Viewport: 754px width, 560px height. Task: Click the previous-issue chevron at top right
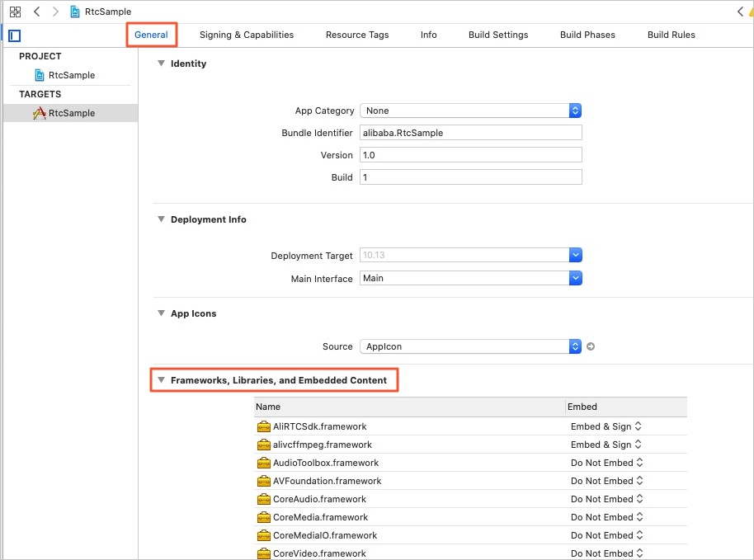click(740, 12)
